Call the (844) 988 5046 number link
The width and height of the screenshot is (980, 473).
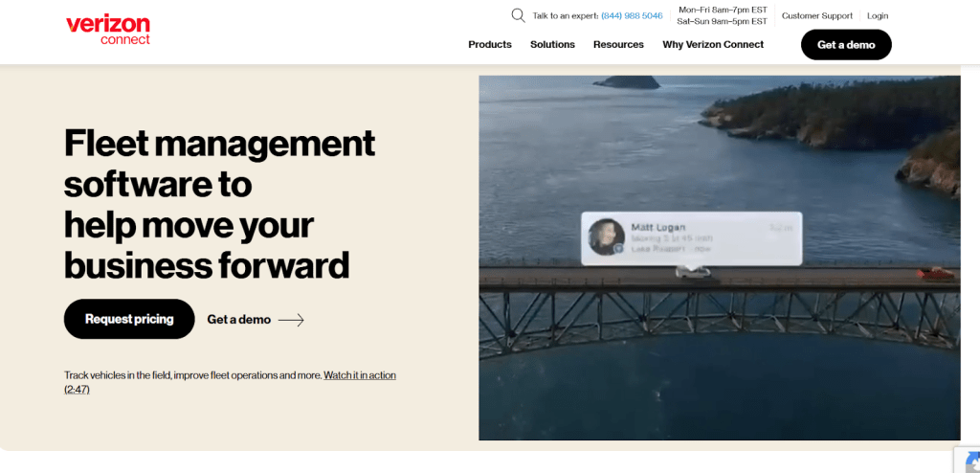coord(632,16)
